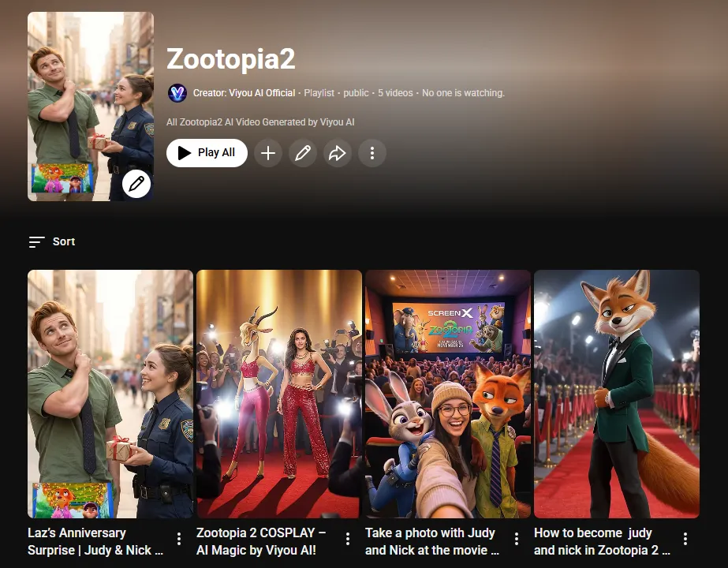Viewport: 728px width, 568px height.
Task: Edit the playlist cover thumbnail via pencil overlay
Action: (x=136, y=184)
